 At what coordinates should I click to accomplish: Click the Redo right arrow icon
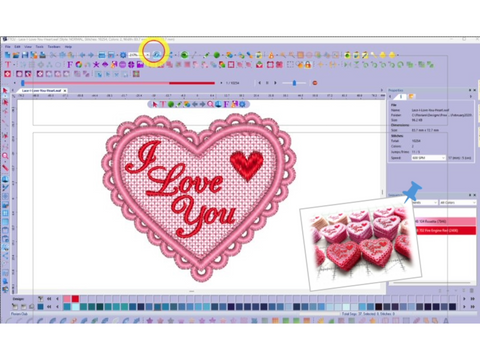pyautogui.click(x=91, y=55)
